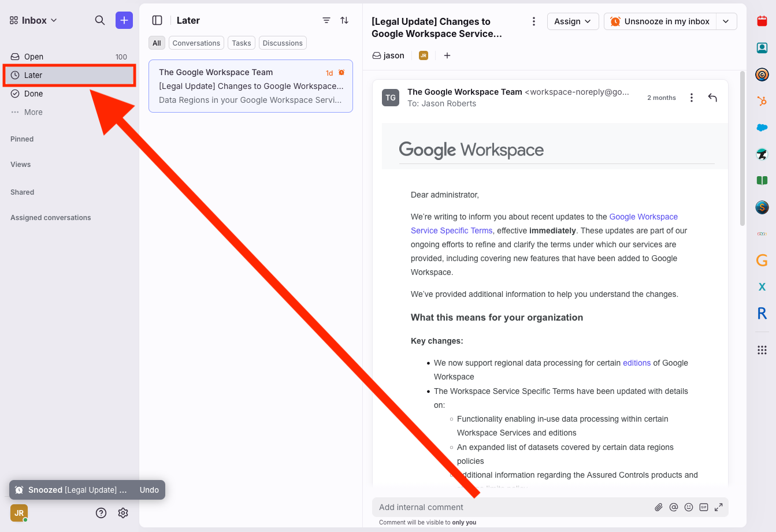
Task: Undo the snooze action
Action: point(149,490)
